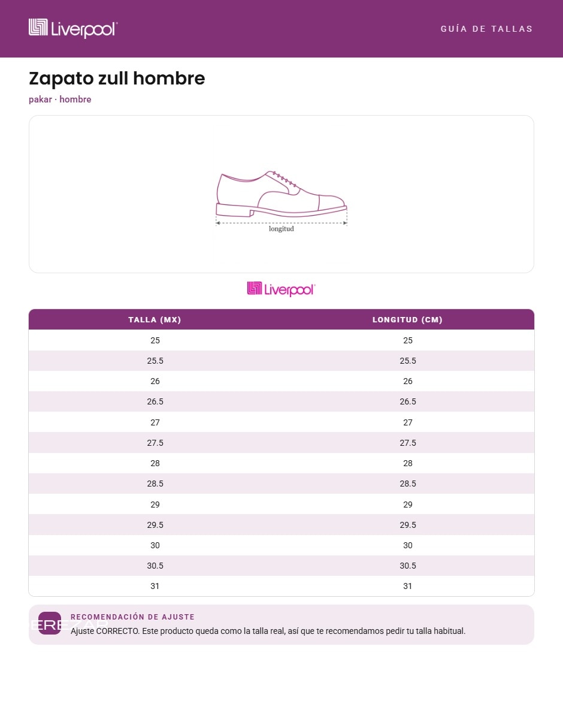Click the RECOMENDACIÓN DE AJUSTE heading
This screenshot has width=563, height=728.
(132, 617)
